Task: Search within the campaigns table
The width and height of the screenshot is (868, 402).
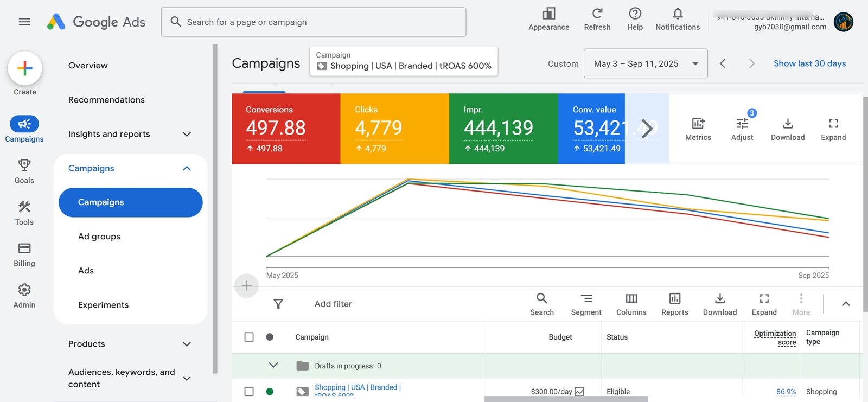Action: 542,304
